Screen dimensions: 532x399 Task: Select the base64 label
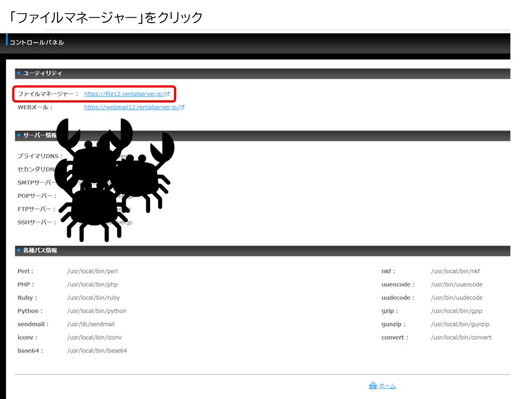(x=30, y=350)
